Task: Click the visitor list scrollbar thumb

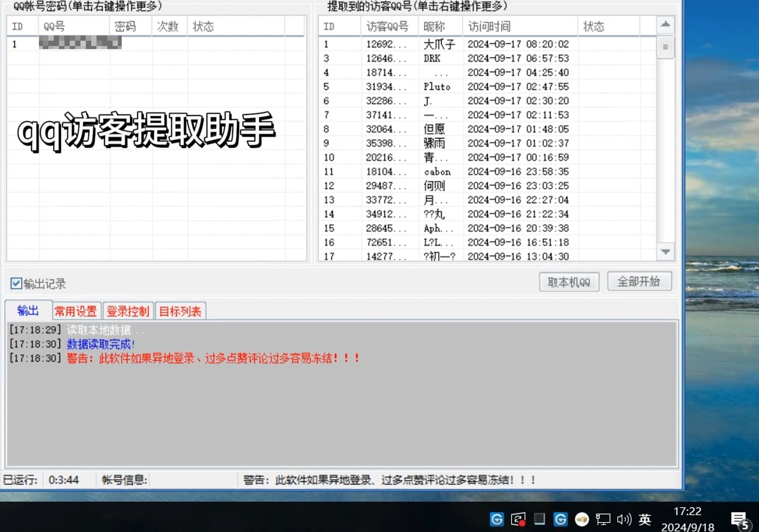Action: click(x=665, y=47)
